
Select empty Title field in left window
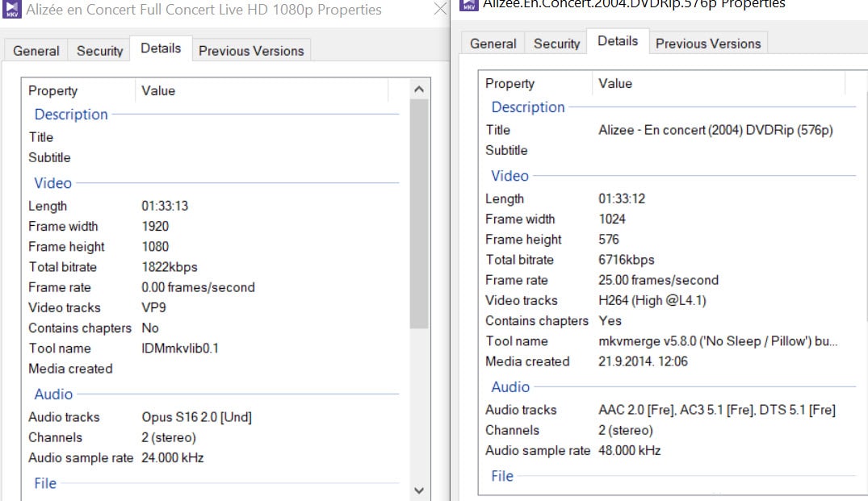coord(266,137)
